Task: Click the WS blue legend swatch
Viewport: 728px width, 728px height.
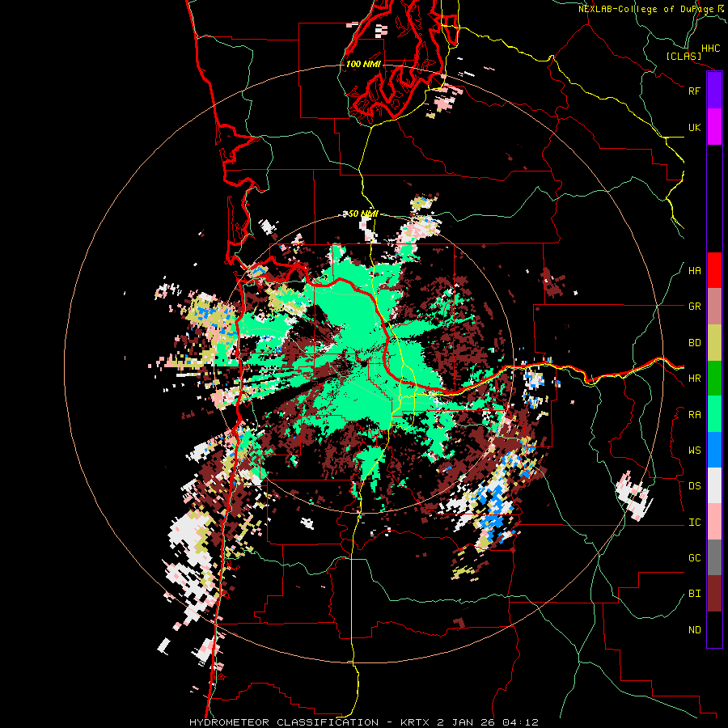Action: coord(714,450)
